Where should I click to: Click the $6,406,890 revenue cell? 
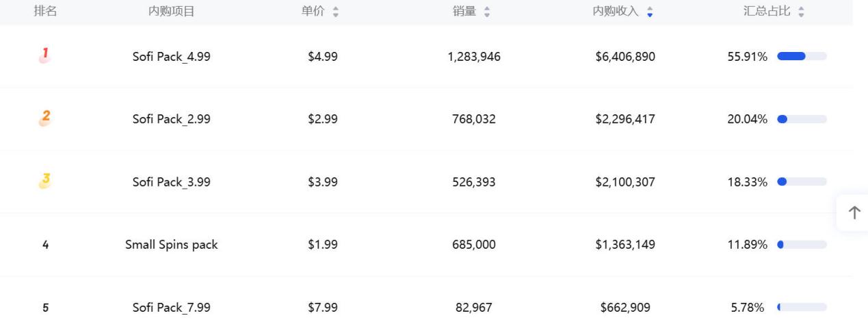(625, 57)
